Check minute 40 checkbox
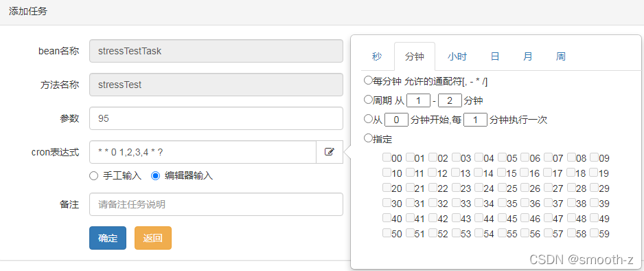The image size is (644, 271). tap(387, 218)
